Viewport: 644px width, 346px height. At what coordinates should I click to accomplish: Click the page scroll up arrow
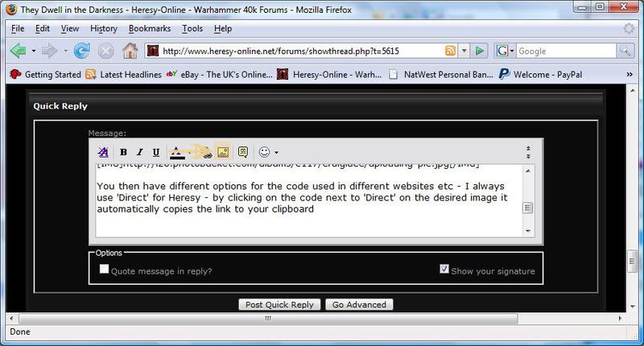point(633,90)
